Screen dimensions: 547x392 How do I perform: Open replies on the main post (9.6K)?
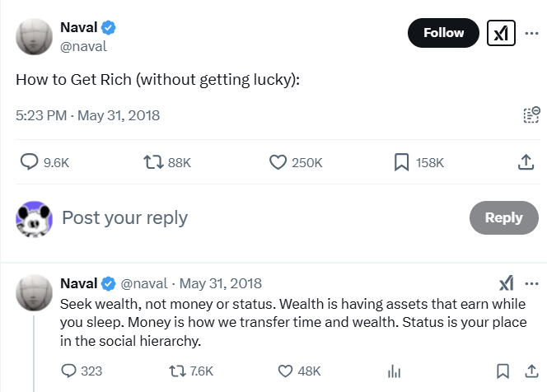point(29,163)
